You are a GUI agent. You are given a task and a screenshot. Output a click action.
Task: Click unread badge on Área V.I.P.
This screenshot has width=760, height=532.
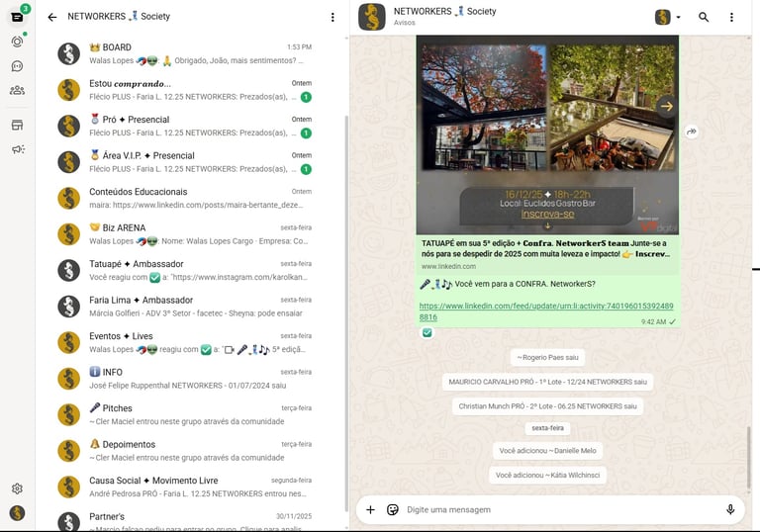pyautogui.click(x=306, y=169)
